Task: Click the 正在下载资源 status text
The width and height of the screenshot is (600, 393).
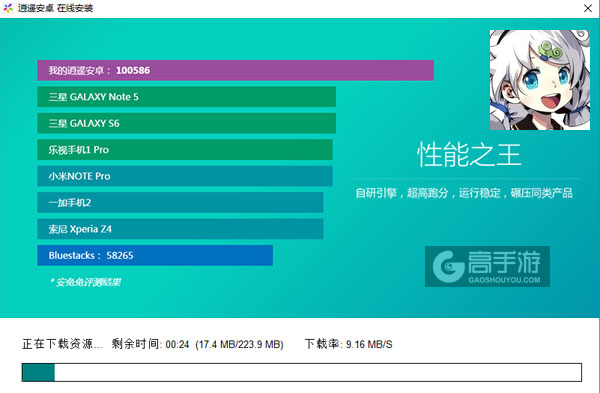Action: 62,344
